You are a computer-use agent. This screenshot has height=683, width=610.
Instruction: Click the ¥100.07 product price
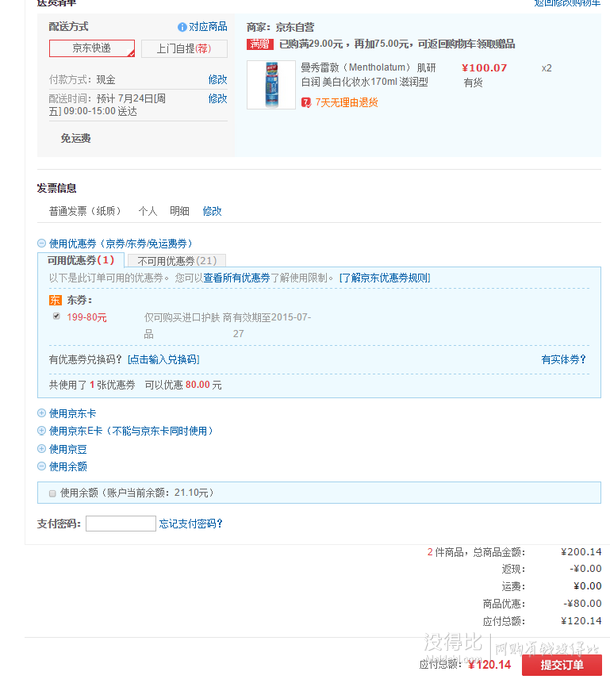485,68
